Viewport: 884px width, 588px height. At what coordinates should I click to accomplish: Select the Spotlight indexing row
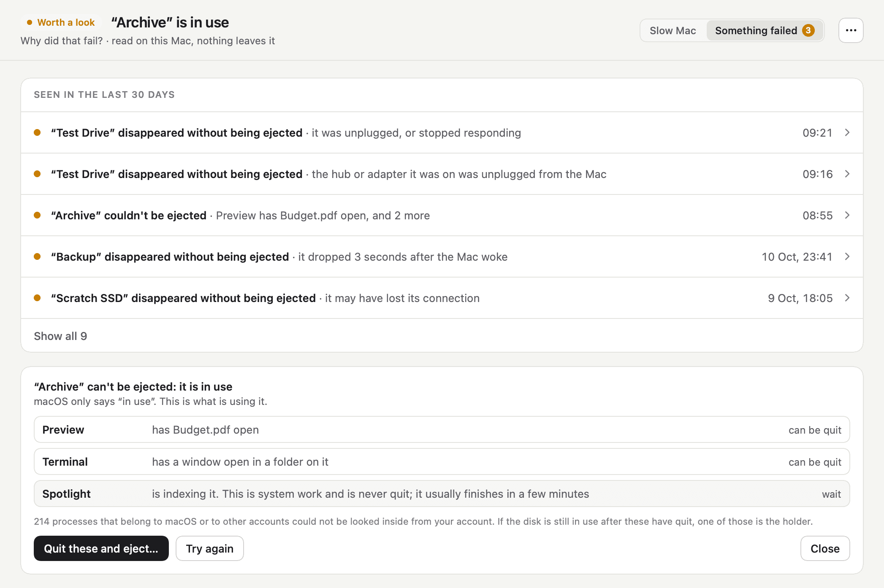[x=442, y=494]
